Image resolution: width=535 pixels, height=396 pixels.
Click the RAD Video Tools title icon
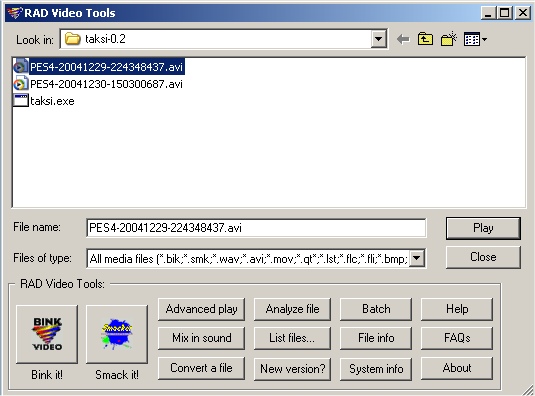pyautogui.click(x=14, y=13)
